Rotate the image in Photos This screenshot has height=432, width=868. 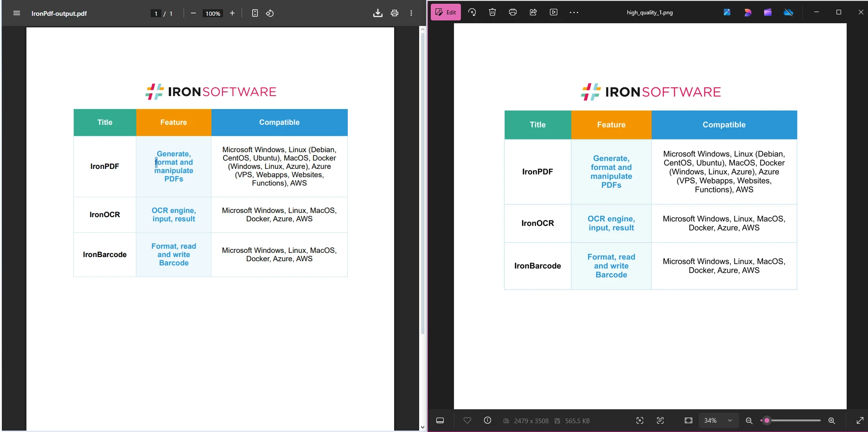472,13
